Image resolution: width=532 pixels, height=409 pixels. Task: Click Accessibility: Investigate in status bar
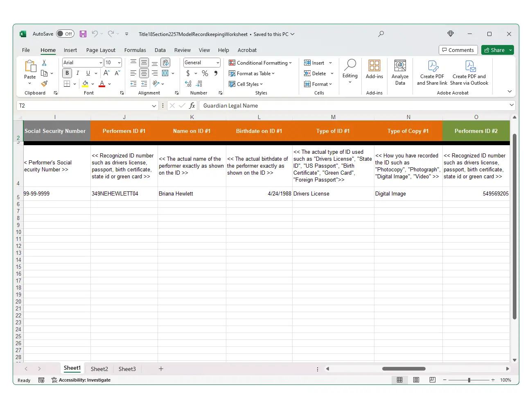pos(81,380)
